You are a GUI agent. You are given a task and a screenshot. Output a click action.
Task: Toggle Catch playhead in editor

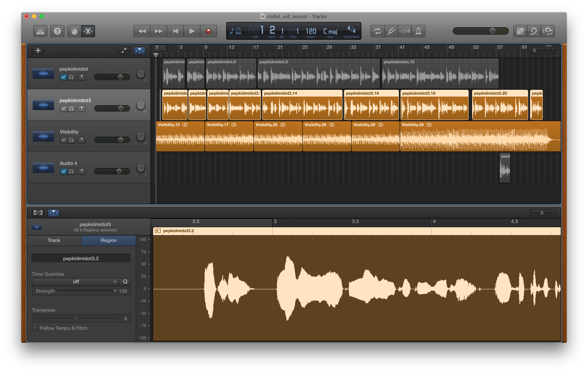pyautogui.click(x=53, y=213)
